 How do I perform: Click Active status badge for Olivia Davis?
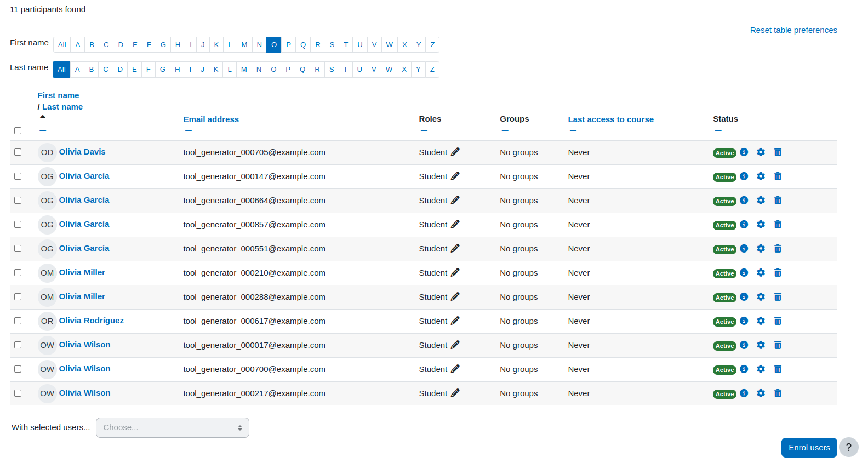point(724,153)
